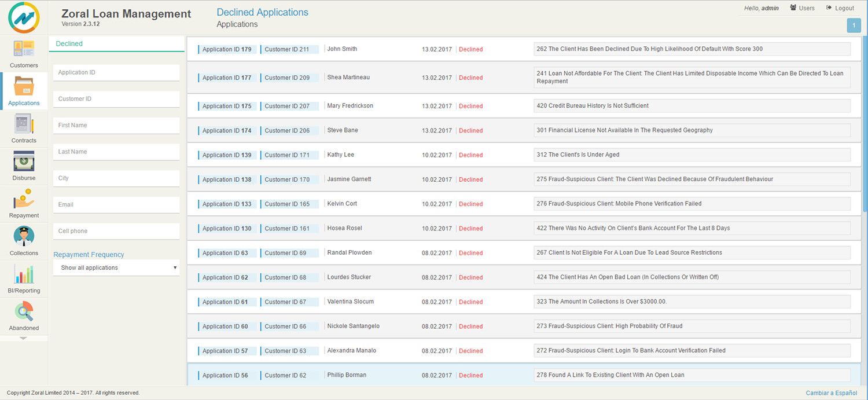Click the Declined Applications page heading

pos(262,12)
